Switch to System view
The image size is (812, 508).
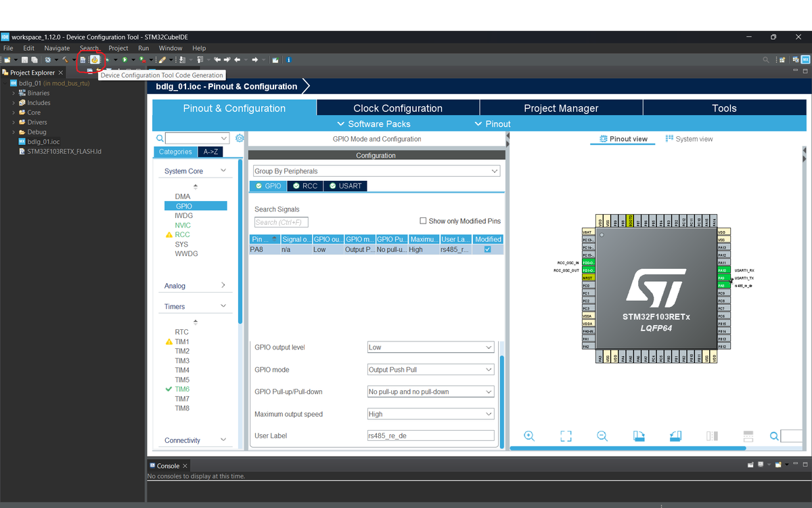tap(689, 139)
